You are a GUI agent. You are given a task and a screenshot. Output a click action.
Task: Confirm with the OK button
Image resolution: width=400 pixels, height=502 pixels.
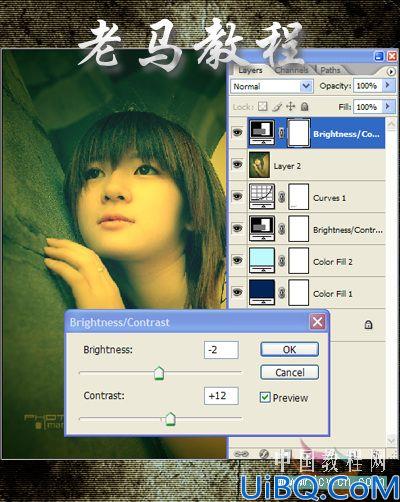click(289, 350)
